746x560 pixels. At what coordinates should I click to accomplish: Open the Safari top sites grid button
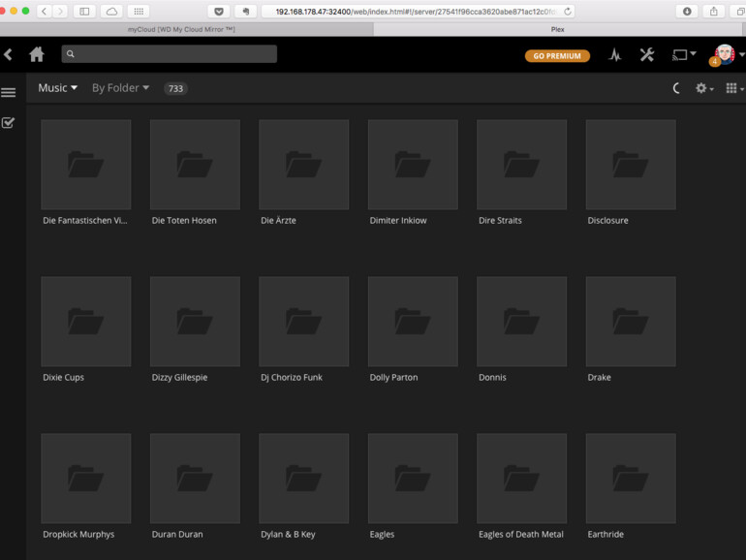[139, 11]
